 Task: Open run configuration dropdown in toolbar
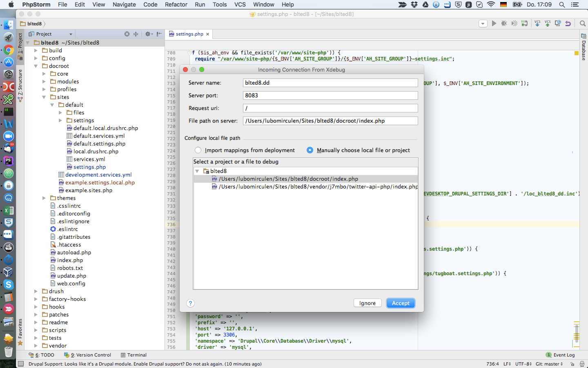pyautogui.click(x=483, y=24)
